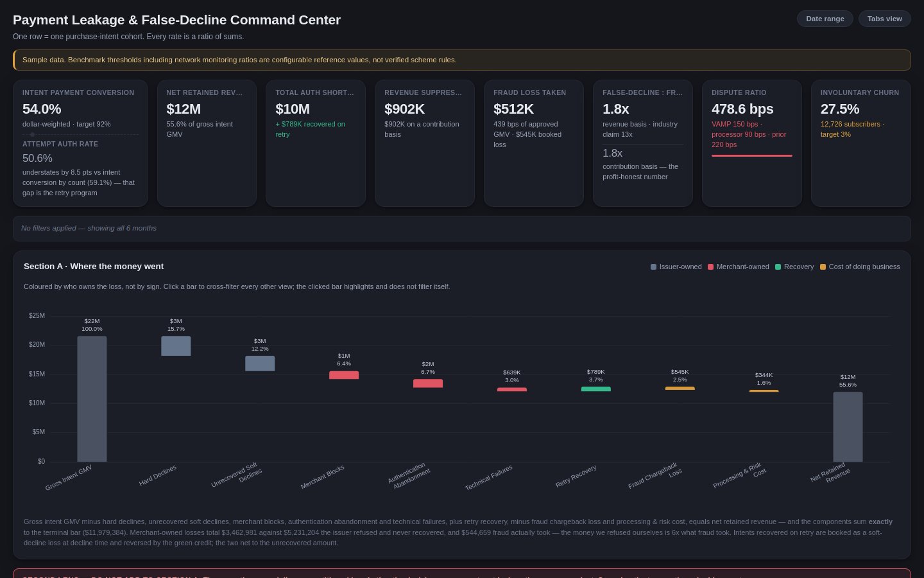The width and height of the screenshot is (924, 578).
Task: Select the Net Retained Revenue bar
Action: [x=848, y=427]
